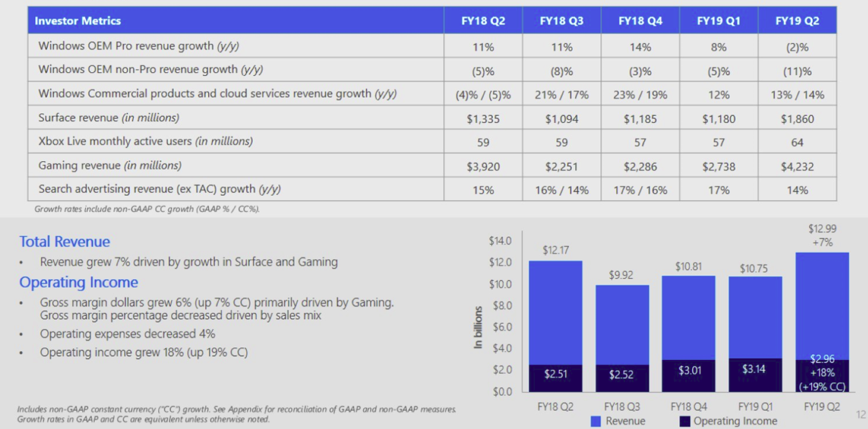Screen dimensions: 868x429
Task: Click the 'FY18 Q4' table column header
Action: 640,21
